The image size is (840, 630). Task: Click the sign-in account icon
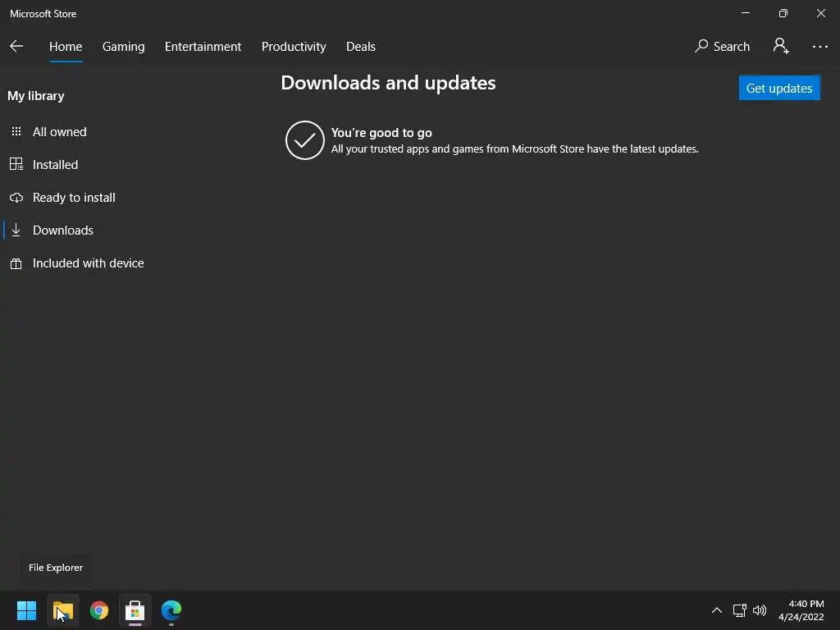tap(781, 46)
